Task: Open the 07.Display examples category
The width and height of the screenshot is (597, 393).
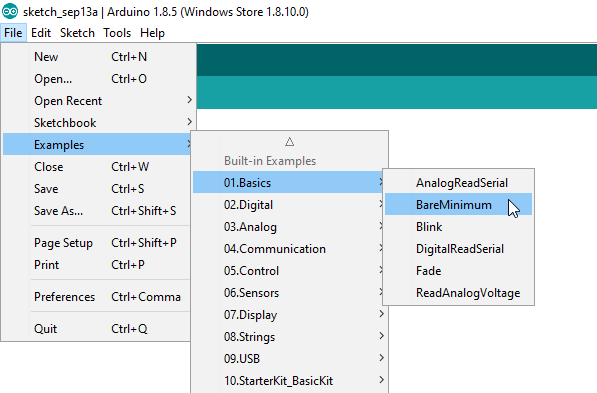Action: pyautogui.click(x=290, y=315)
